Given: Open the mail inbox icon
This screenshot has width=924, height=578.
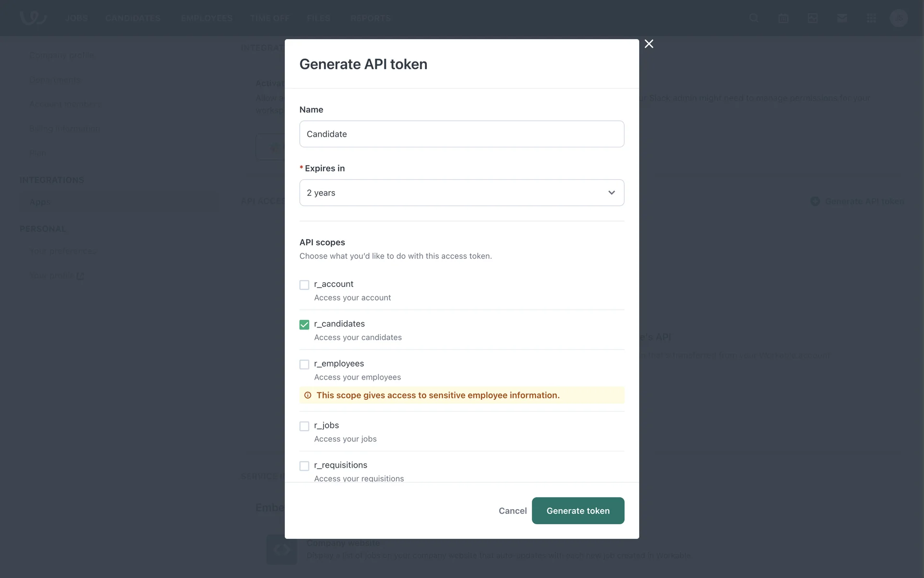Looking at the screenshot, I should coord(842,18).
